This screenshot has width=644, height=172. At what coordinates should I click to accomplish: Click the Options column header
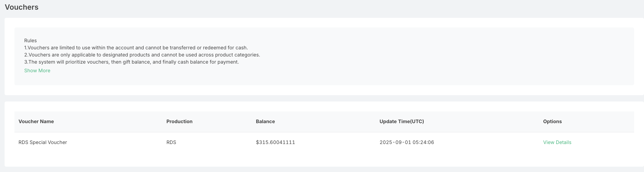[552, 121]
